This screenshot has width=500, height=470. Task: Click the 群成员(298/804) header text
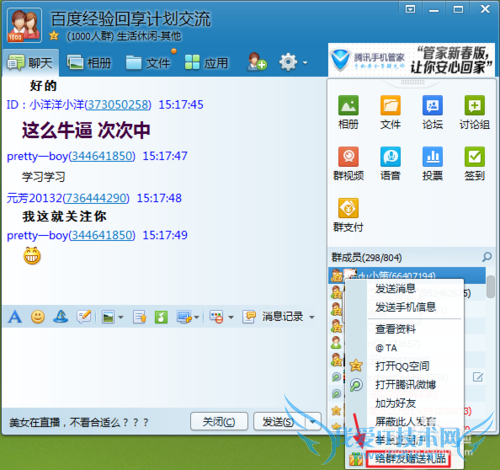click(x=367, y=258)
